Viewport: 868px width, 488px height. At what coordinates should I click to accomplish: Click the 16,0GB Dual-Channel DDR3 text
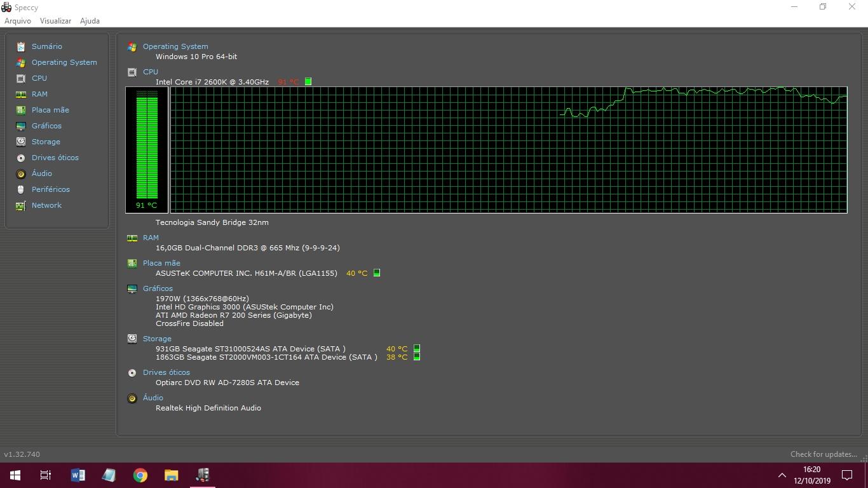tap(248, 248)
